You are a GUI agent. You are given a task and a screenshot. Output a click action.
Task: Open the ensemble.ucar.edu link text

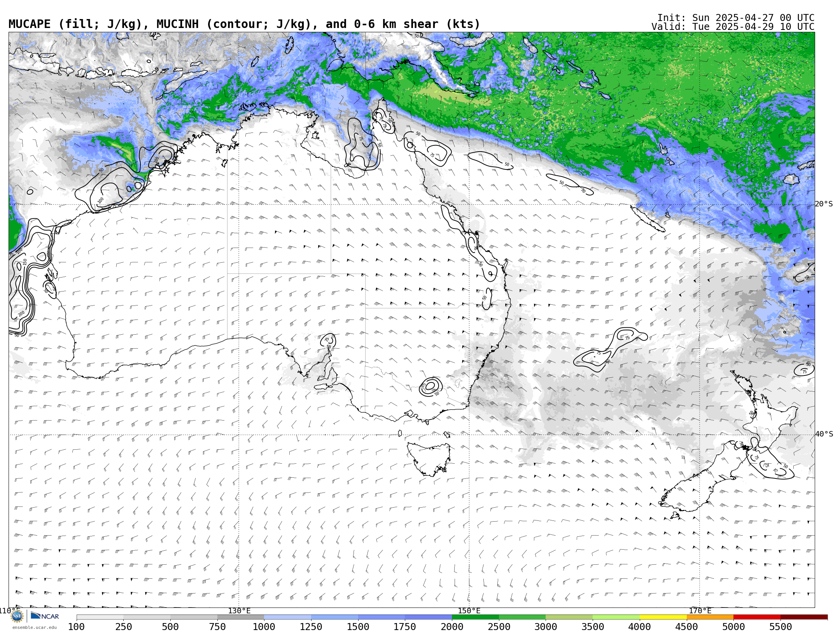34,627
